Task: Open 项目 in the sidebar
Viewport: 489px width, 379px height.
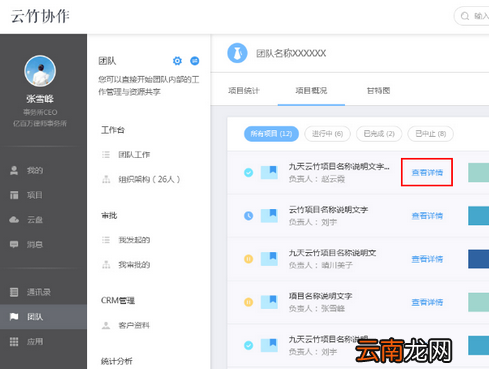Action: [43, 195]
